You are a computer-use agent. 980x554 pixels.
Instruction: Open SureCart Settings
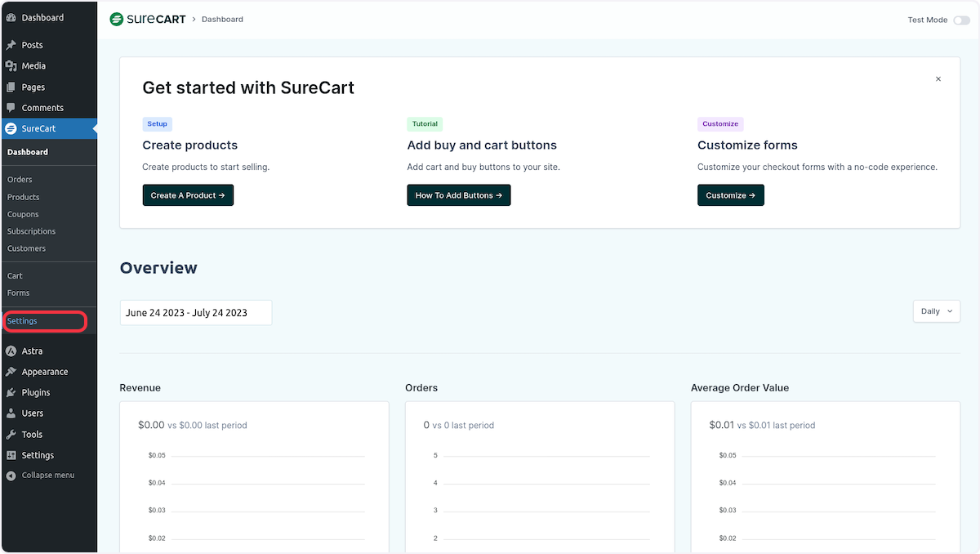click(24, 320)
